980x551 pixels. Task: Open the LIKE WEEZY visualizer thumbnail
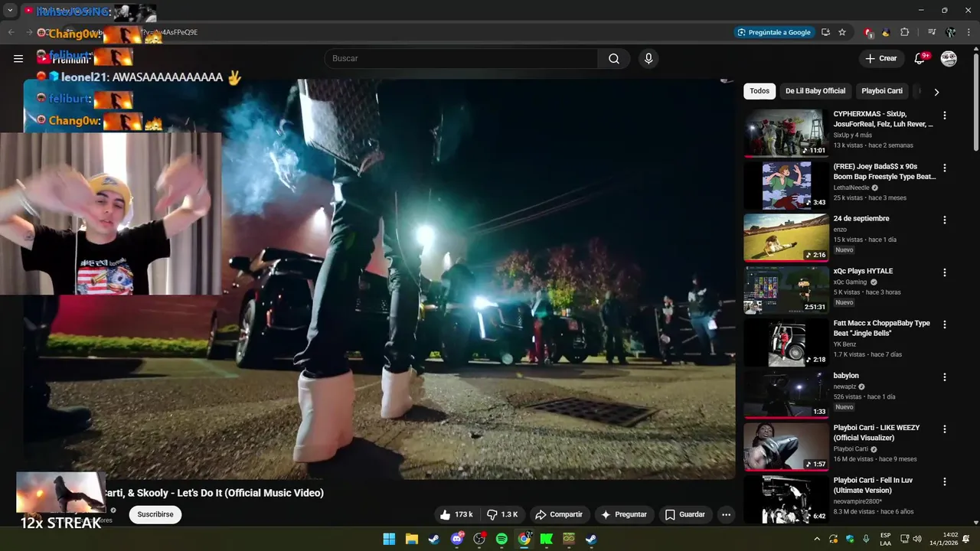point(786,447)
